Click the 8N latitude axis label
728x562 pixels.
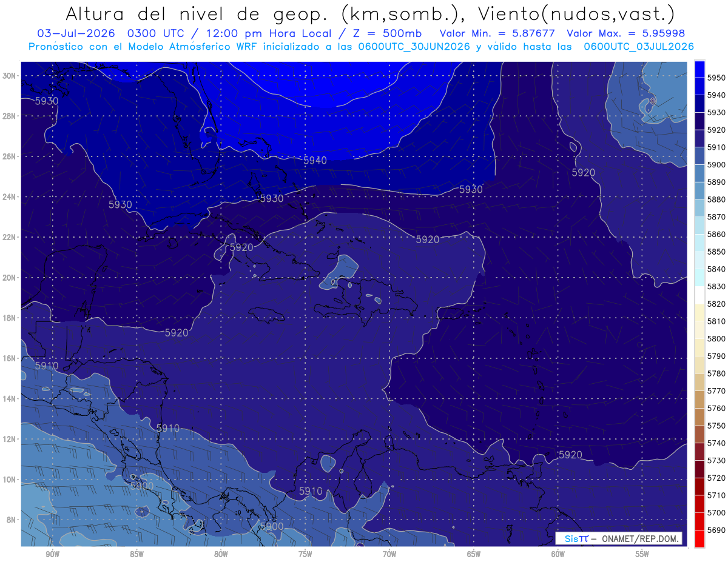(x=10, y=520)
